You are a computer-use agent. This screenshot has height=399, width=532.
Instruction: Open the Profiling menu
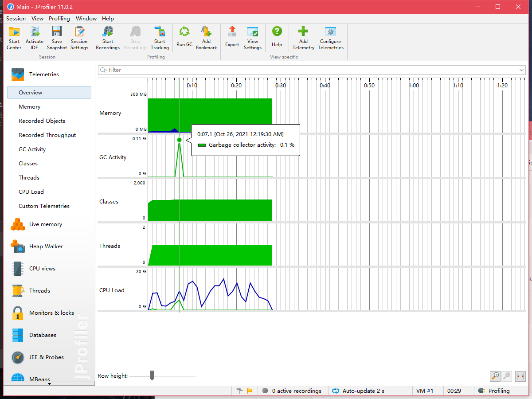pyautogui.click(x=59, y=19)
